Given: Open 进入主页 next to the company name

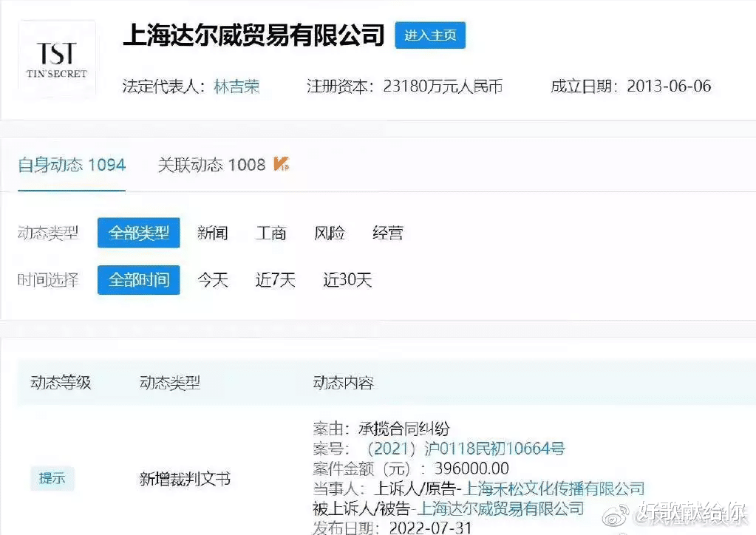Looking at the screenshot, I should [430, 35].
